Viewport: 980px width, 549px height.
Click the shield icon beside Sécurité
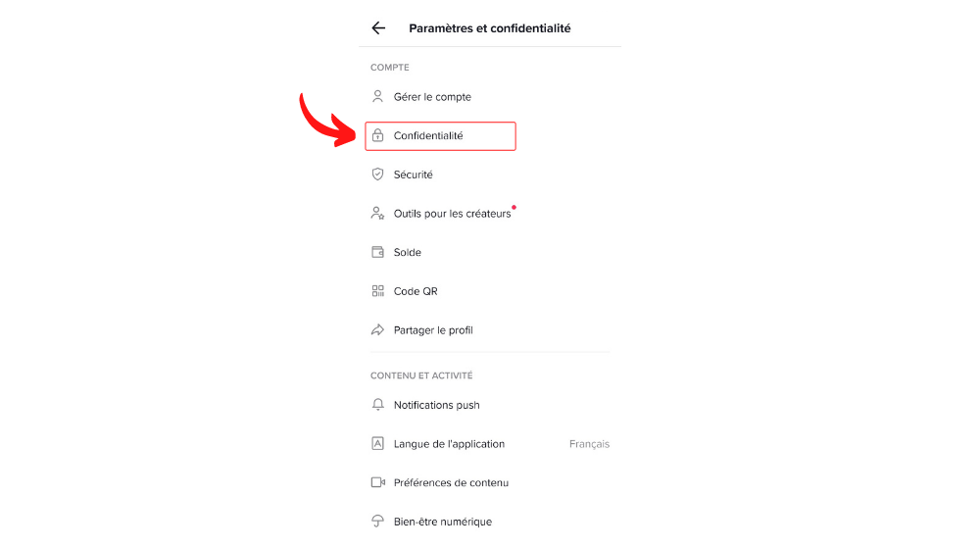click(x=377, y=175)
